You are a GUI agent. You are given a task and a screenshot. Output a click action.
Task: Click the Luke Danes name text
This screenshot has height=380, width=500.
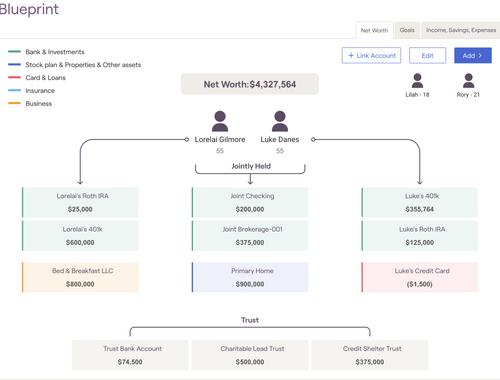(280, 139)
